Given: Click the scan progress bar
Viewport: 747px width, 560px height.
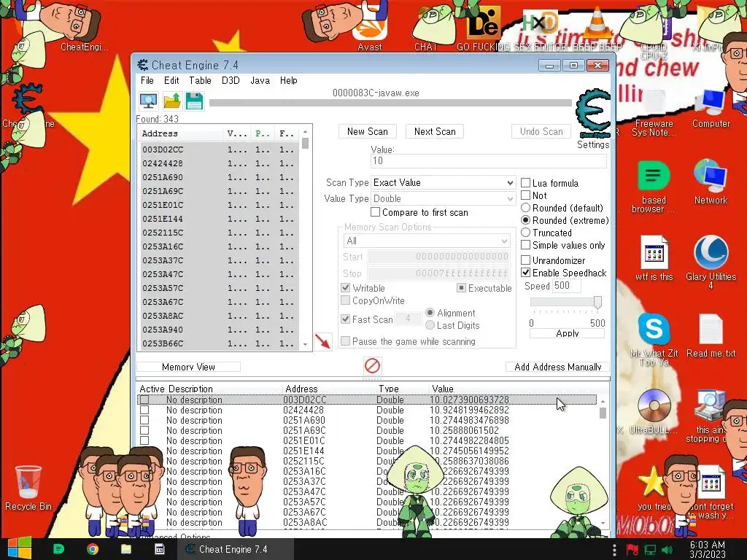Looking at the screenshot, I should click(391, 103).
